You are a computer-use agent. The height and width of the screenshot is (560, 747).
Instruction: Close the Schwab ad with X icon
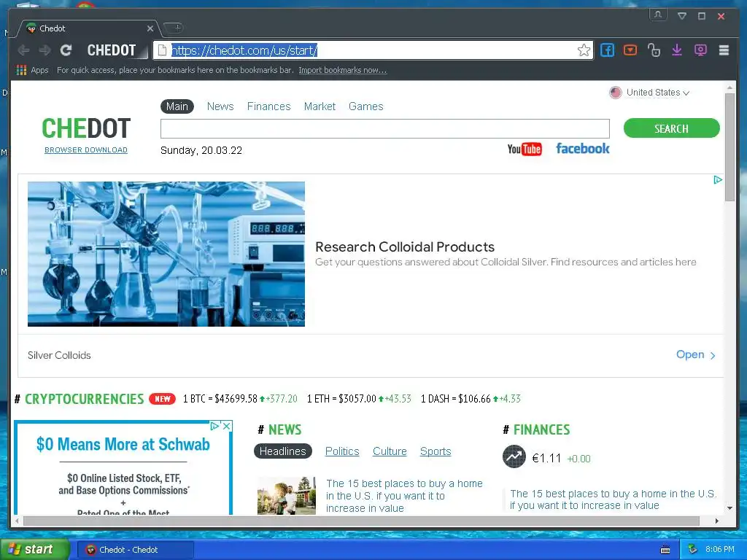227,426
